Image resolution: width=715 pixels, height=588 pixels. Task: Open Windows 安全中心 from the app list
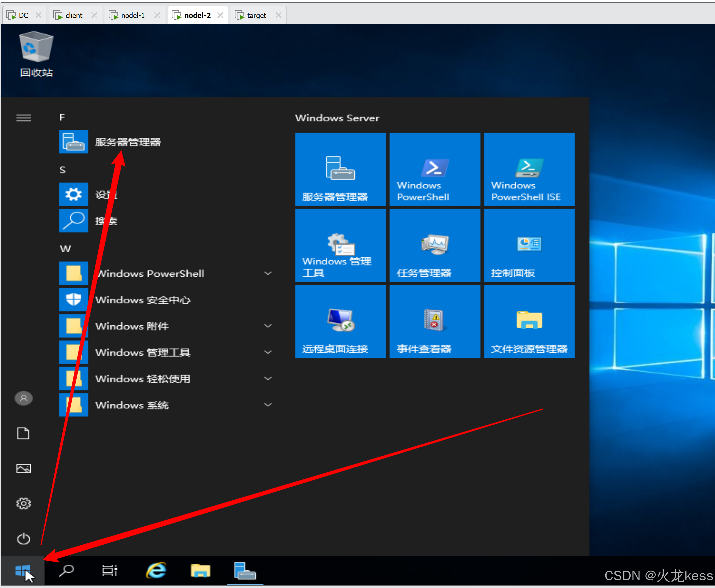[142, 300]
